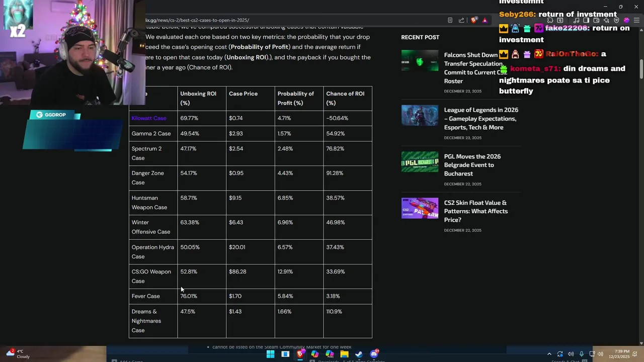The width and height of the screenshot is (644, 362).
Task: Click the microphone tray icon
Action: pyautogui.click(x=581, y=354)
